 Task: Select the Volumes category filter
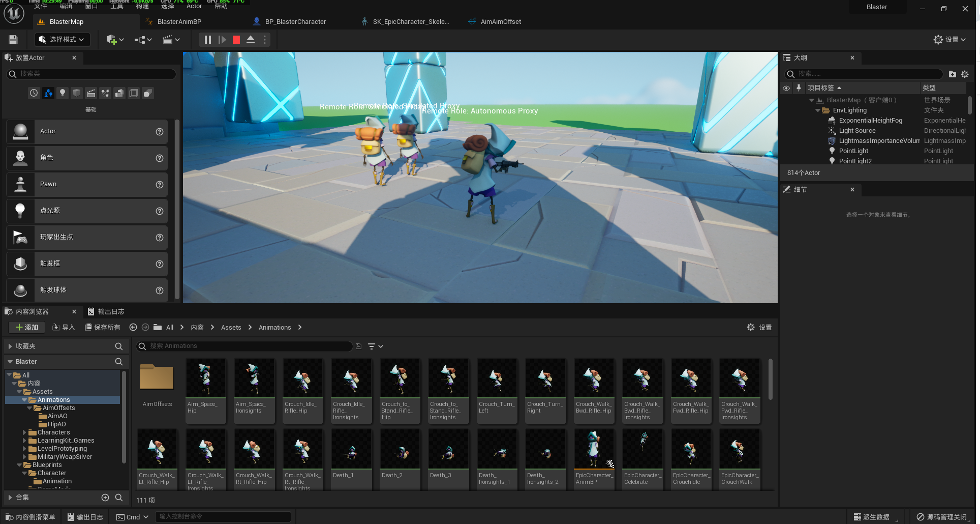click(x=134, y=93)
